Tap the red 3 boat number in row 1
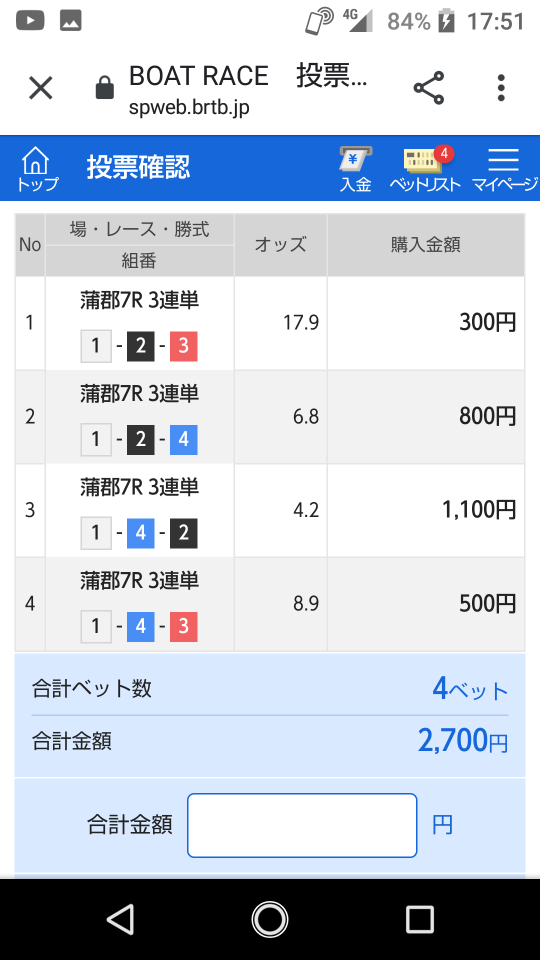 [x=184, y=347]
